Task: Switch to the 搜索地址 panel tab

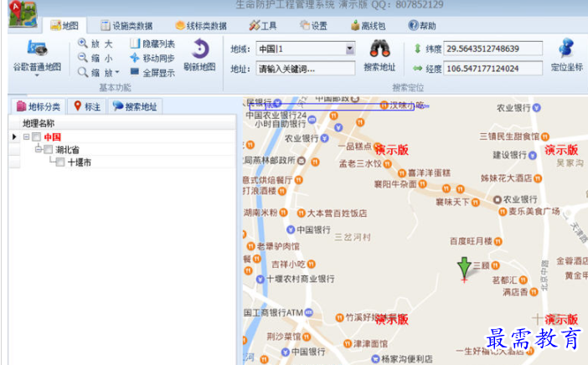Action: pos(135,107)
